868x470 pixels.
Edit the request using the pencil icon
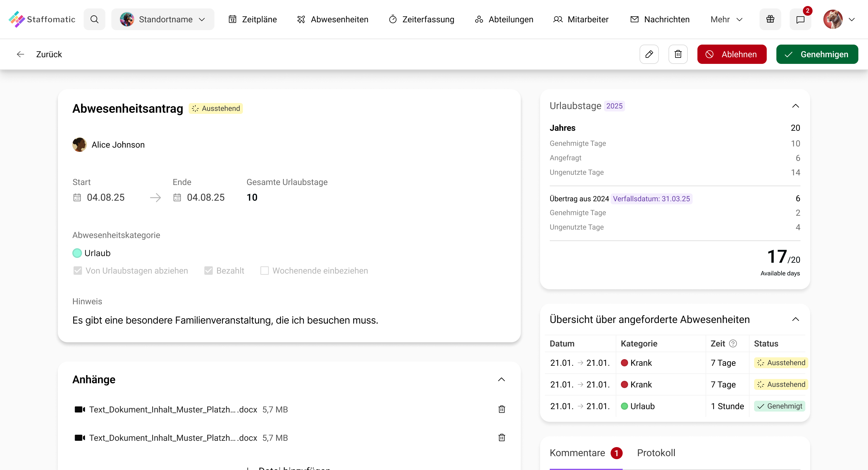649,54
